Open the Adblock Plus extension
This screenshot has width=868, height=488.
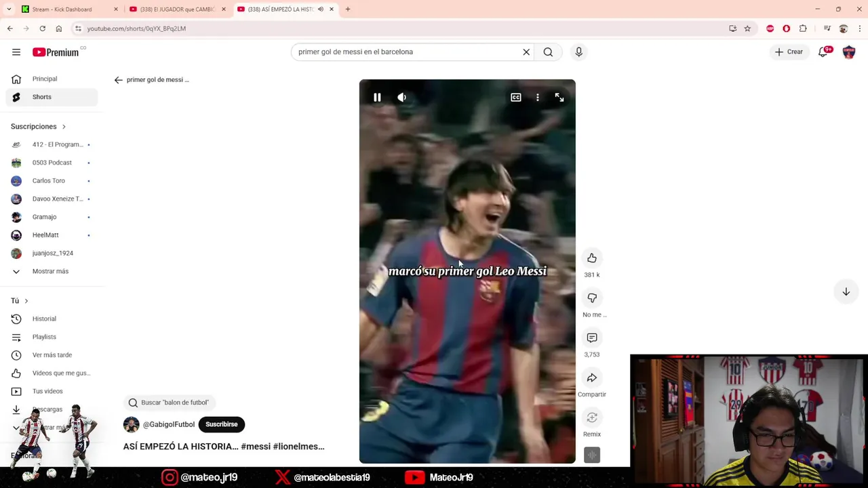click(x=770, y=28)
